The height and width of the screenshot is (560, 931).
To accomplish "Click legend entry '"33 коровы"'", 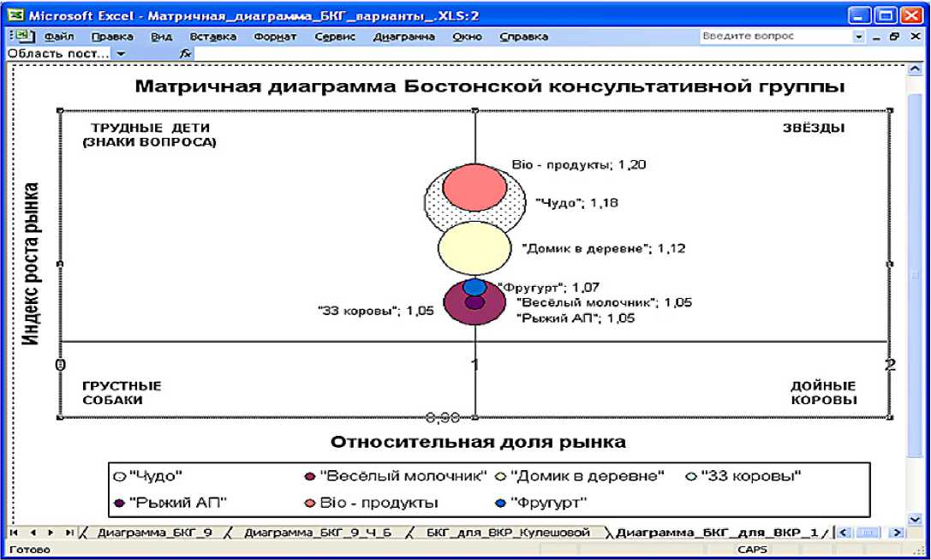I will click(x=743, y=476).
